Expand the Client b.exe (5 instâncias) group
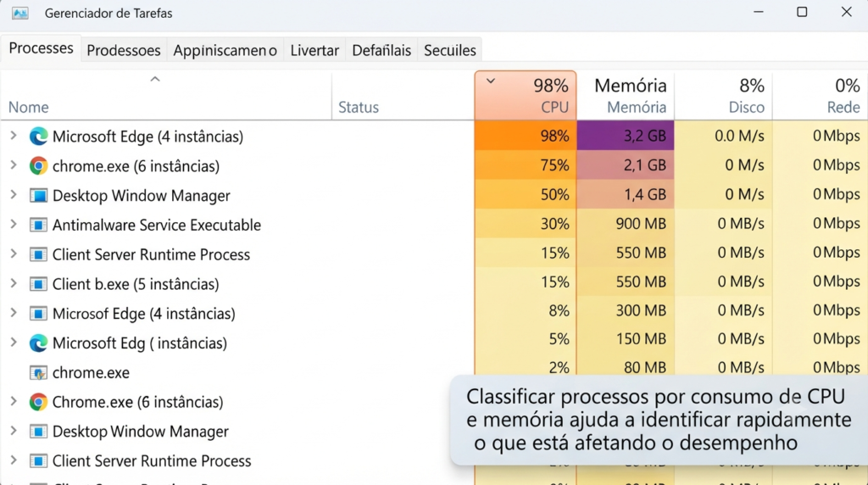Screen dimensions: 868x485 coord(14,283)
